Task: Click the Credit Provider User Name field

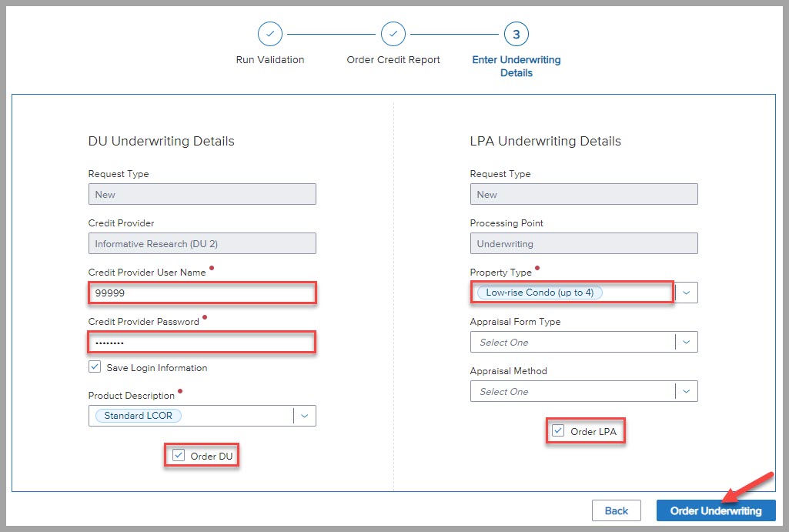Action: point(202,293)
